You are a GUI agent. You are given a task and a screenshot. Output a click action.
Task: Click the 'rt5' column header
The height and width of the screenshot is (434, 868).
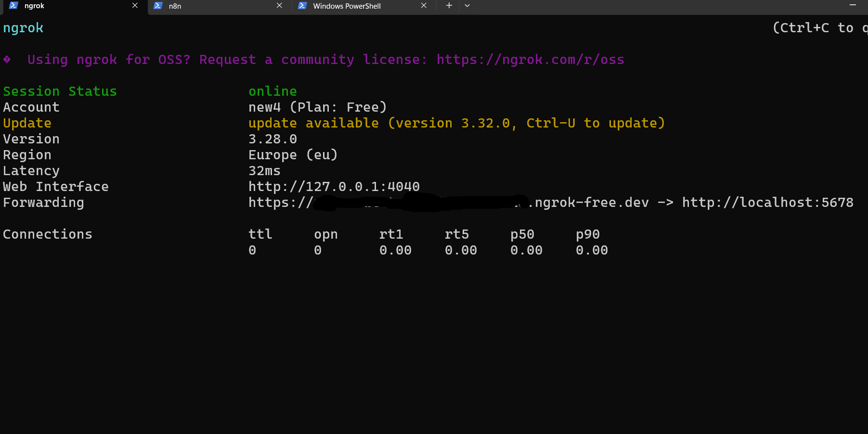(x=457, y=234)
